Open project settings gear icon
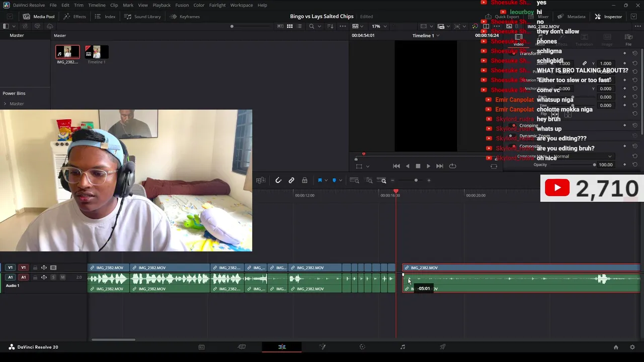Viewport: 644px width, 362px height. pyautogui.click(x=632, y=347)
